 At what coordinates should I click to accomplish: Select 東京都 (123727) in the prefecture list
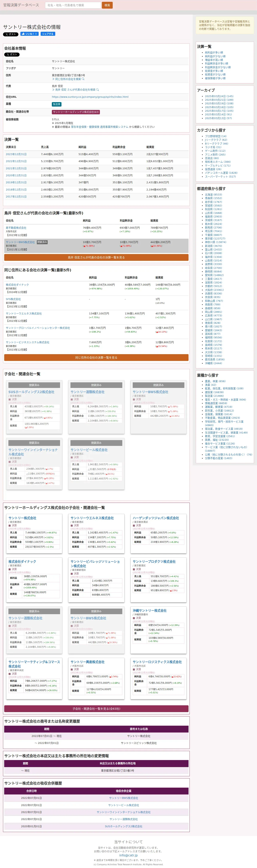(215, 239)
